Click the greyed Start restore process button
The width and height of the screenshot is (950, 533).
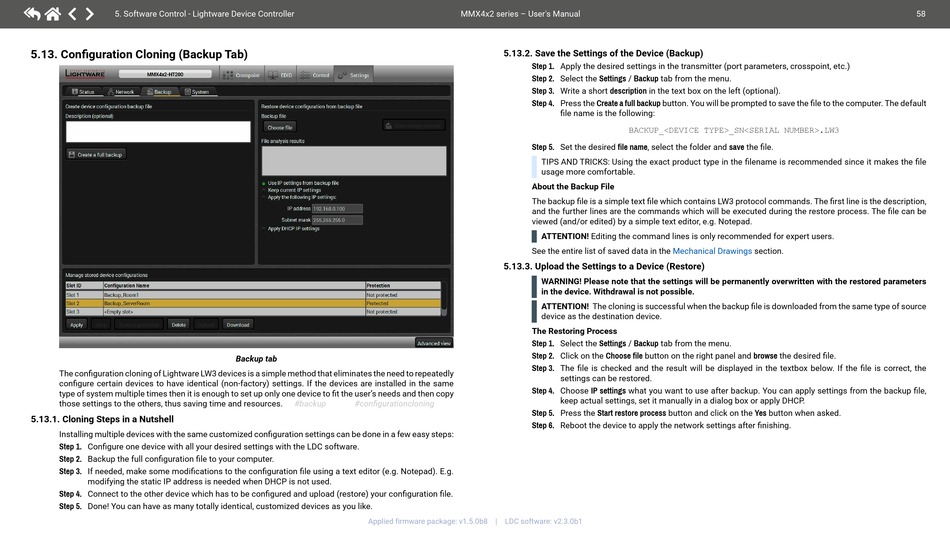coord(414,125)
